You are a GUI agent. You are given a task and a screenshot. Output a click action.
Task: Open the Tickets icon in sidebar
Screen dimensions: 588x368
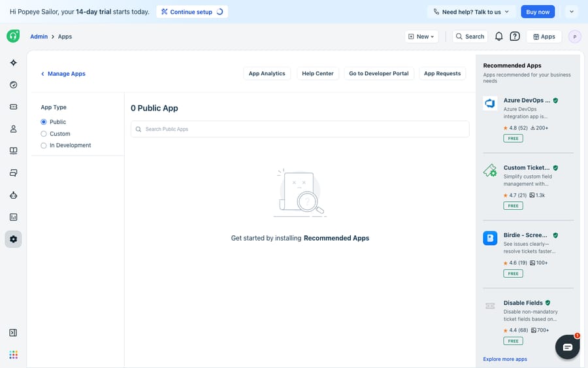(14, 107)
